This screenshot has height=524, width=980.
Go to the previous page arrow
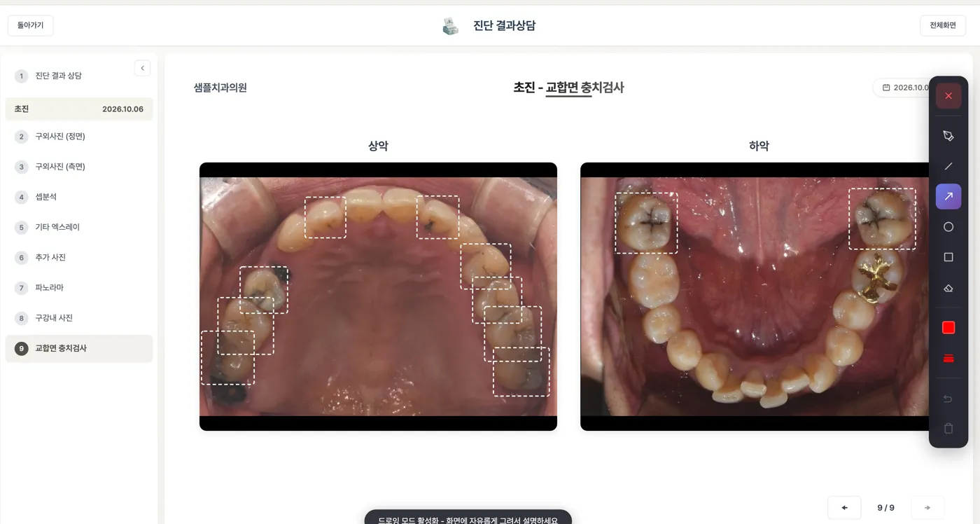pyautogui.click(x=844, y=508)
